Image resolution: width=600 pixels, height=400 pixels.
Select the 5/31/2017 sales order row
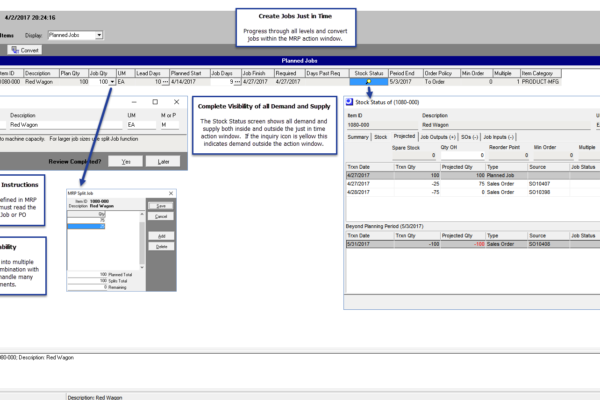click(x=473, y=244)
